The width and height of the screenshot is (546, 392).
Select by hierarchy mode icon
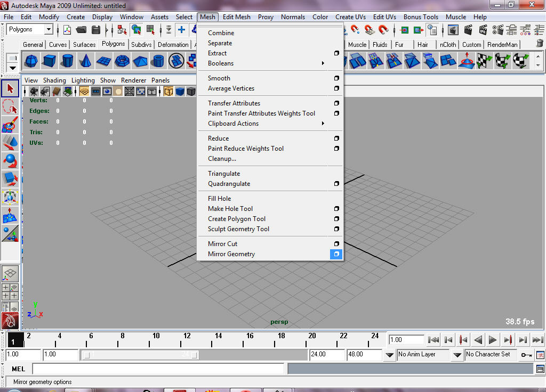coord(122,30)
